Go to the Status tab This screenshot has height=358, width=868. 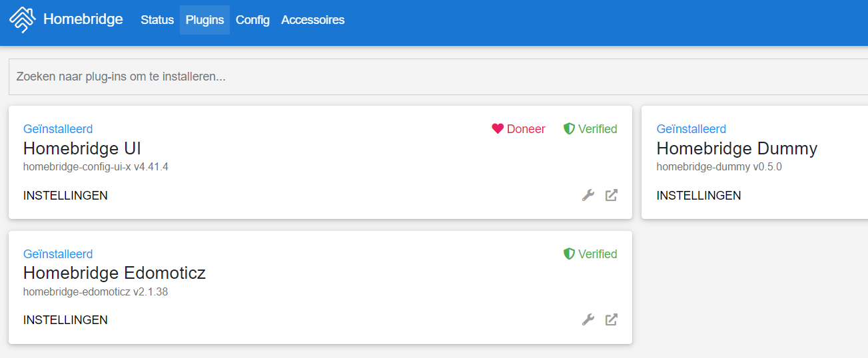[157, 20]
